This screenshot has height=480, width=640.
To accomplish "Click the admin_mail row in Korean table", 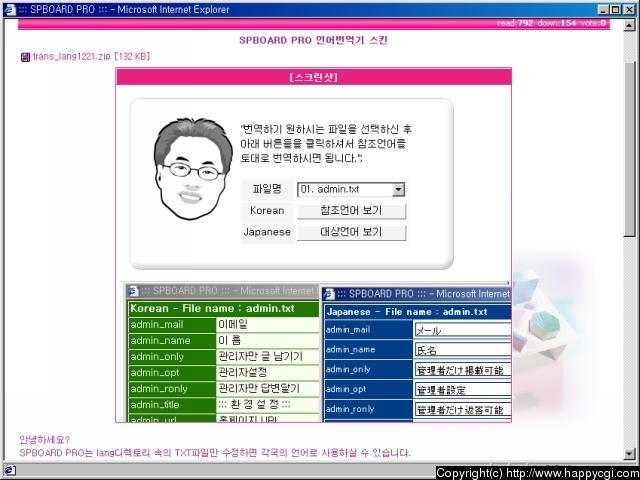I will 223,325.
